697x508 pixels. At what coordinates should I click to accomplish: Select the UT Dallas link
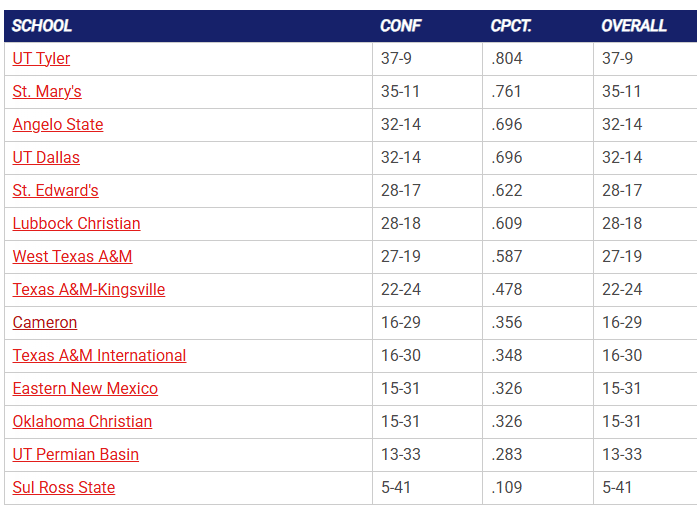point(46,158)
